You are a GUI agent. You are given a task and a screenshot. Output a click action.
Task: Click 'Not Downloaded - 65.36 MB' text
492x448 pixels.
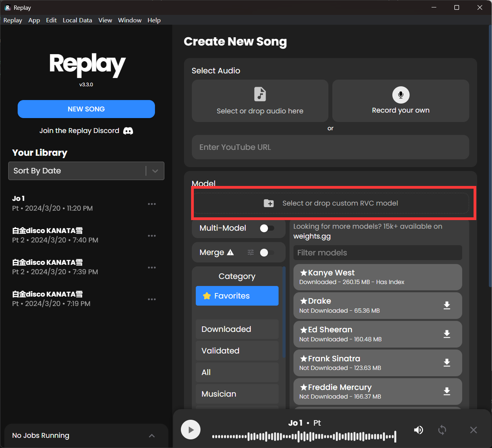339,311
